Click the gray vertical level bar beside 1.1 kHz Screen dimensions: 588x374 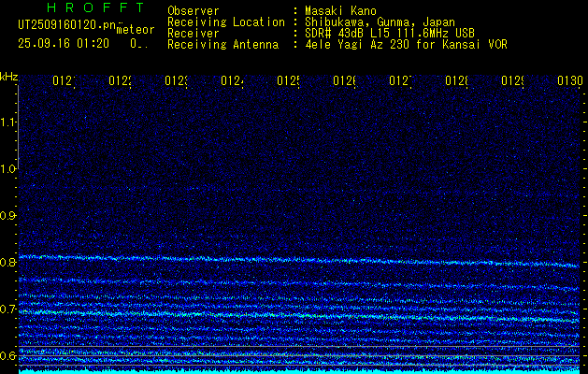[18, 127]
